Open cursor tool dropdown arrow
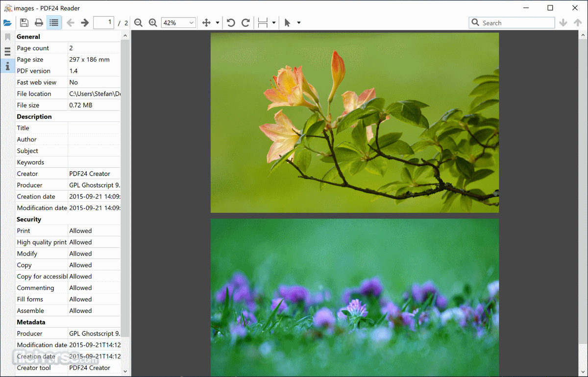 [298, 23]
